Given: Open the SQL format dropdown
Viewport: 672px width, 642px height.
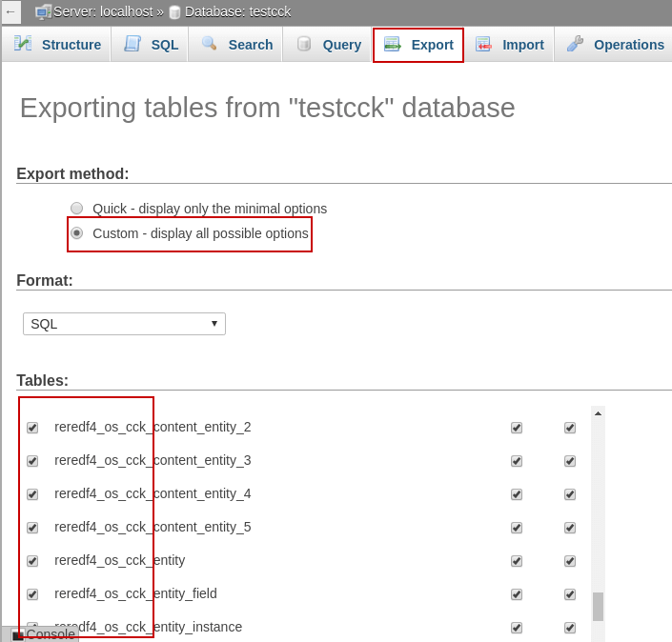Looking at the screenshot, I should (124, 324).
